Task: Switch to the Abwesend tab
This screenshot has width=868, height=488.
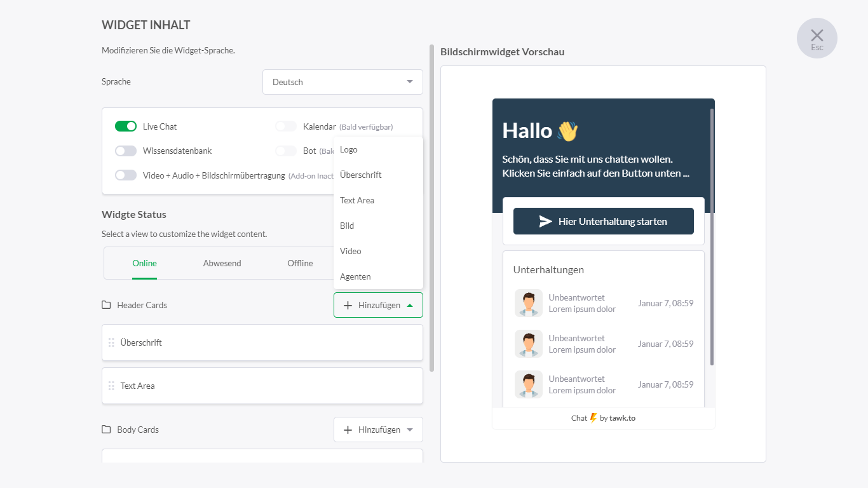Action: (x=222, y=263)
